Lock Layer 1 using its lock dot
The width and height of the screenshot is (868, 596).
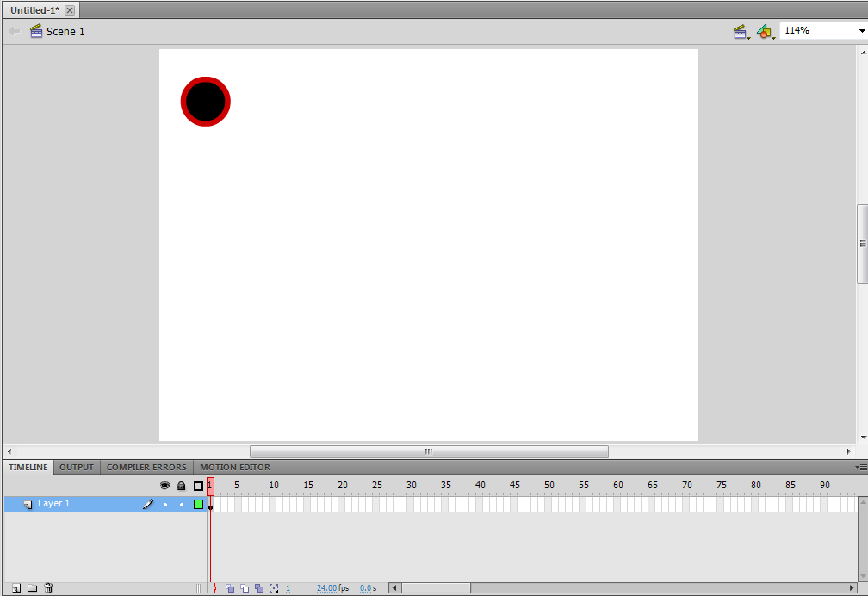point(182,504)
